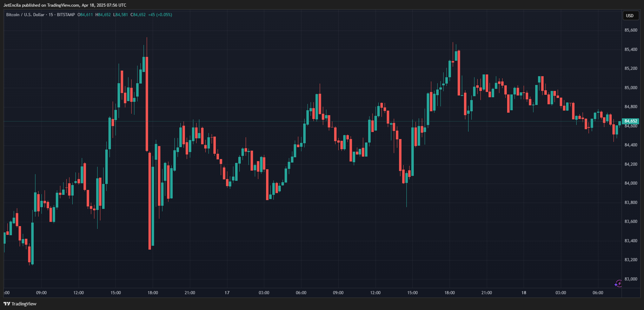
Task: Click the 83,800 price axis label
Action: (x=631, y=203)
